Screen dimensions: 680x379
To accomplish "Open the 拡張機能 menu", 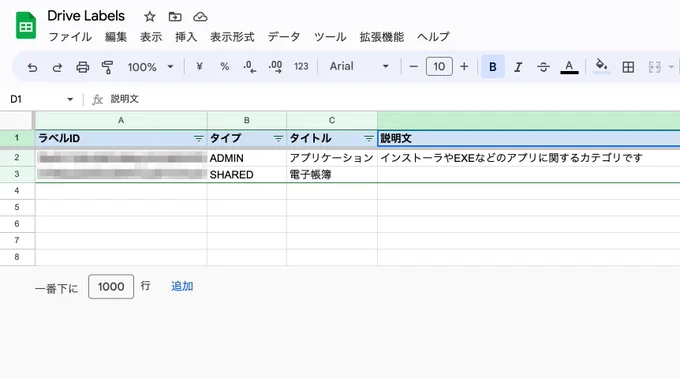I will pos(382,37).
